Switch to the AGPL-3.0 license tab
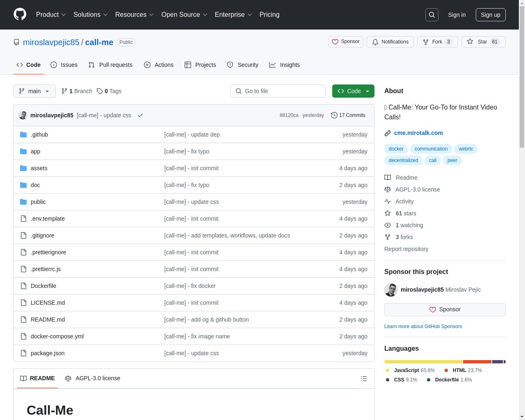Screen dimensions: 525x420 tap(93, 378)
